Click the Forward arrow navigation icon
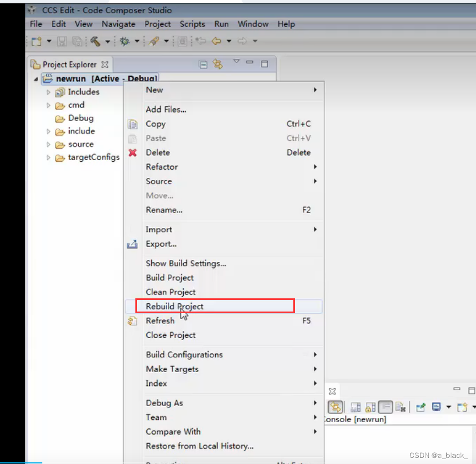This screenshot has height=464, width=476. (242, 41)
